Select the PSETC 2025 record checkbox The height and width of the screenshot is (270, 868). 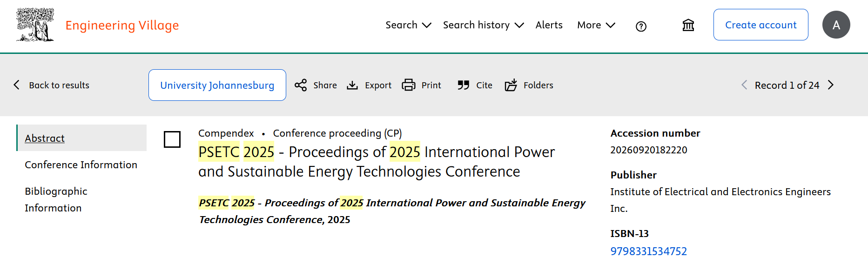point(172,139)
